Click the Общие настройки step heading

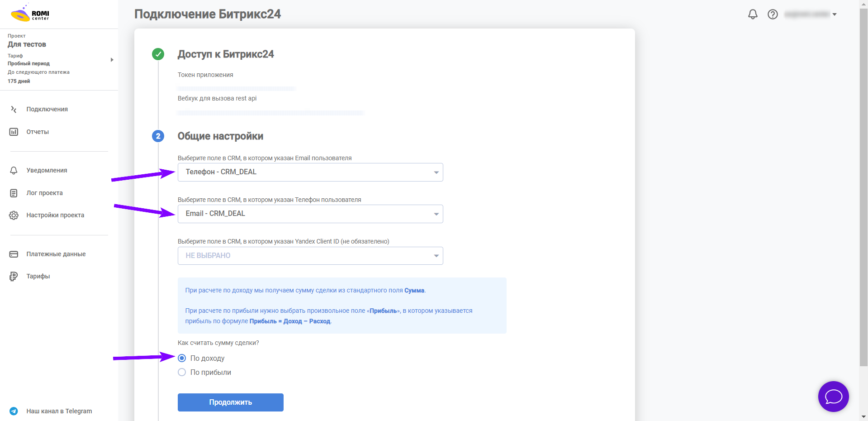click(x=220, y=136)
